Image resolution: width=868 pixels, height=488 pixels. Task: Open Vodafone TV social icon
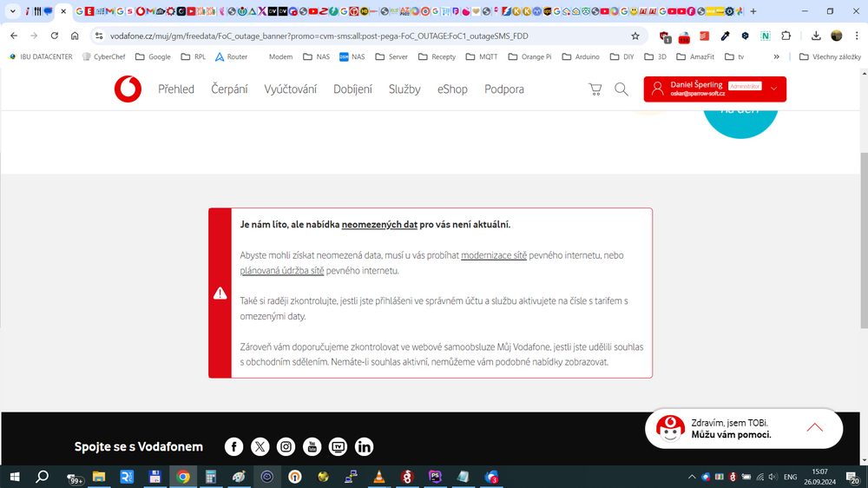click(338, 446)
